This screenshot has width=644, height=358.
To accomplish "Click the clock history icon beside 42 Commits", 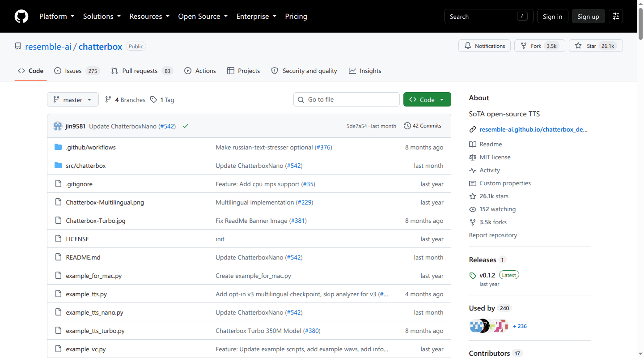I will pos(407,126).
